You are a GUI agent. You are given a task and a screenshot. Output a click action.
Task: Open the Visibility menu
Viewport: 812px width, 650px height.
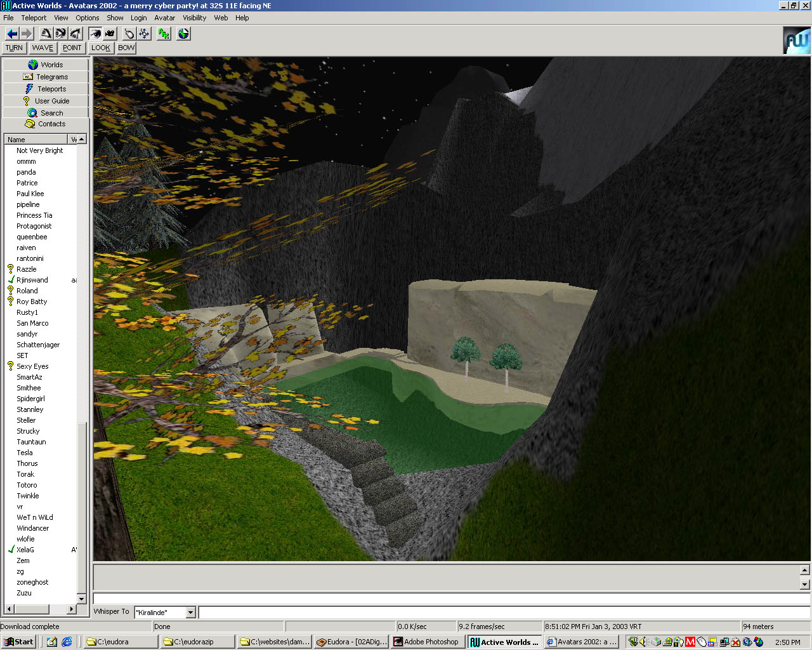pos(194,18)
